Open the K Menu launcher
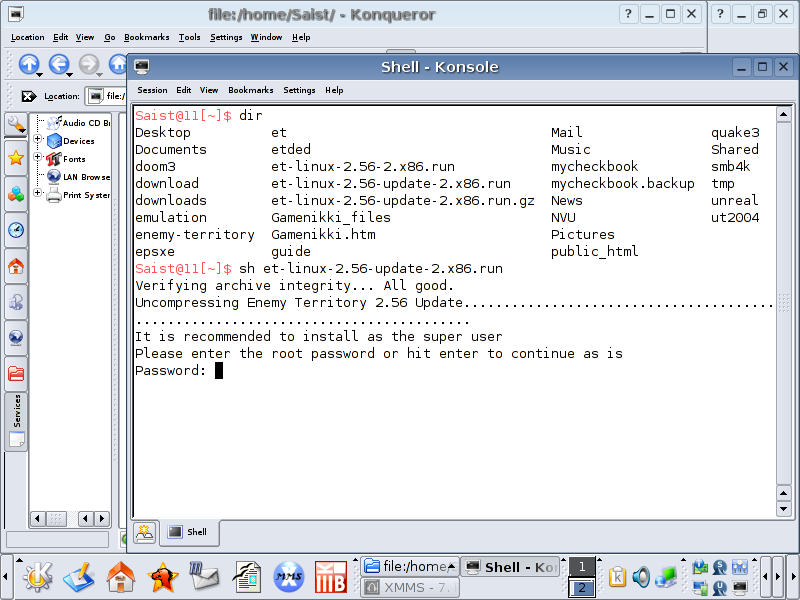This screenshot has width=800, height=600. [x=36, y=577]
